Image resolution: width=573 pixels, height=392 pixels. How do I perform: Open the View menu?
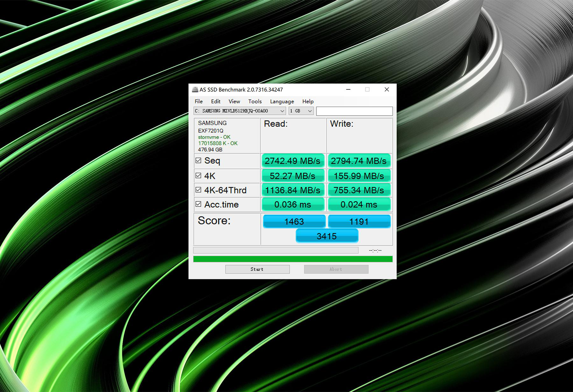point(234,101)
